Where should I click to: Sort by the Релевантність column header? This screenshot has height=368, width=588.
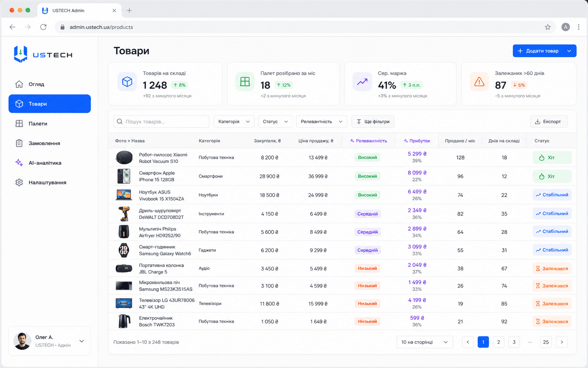369,141
